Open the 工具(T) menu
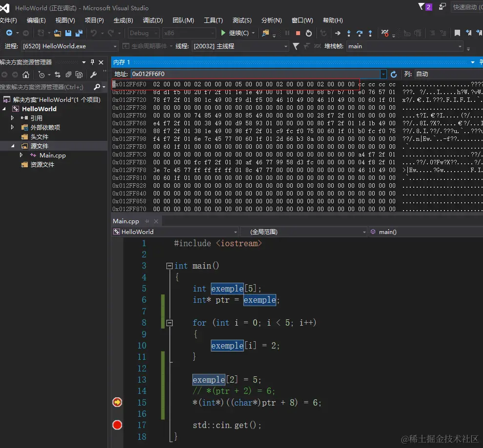The width and height of the screenshot is (483, 448). coord(213,20)
